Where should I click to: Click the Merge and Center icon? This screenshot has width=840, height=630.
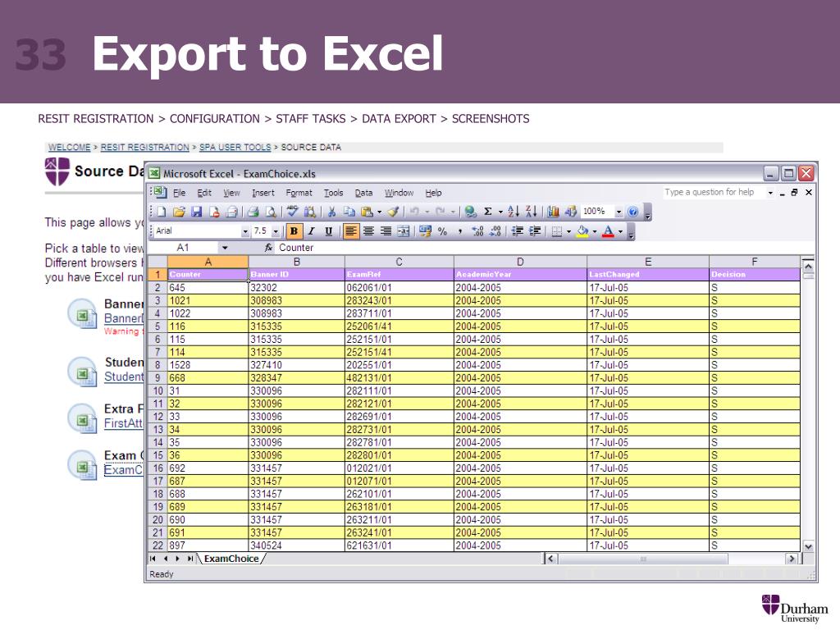[404, 232]
